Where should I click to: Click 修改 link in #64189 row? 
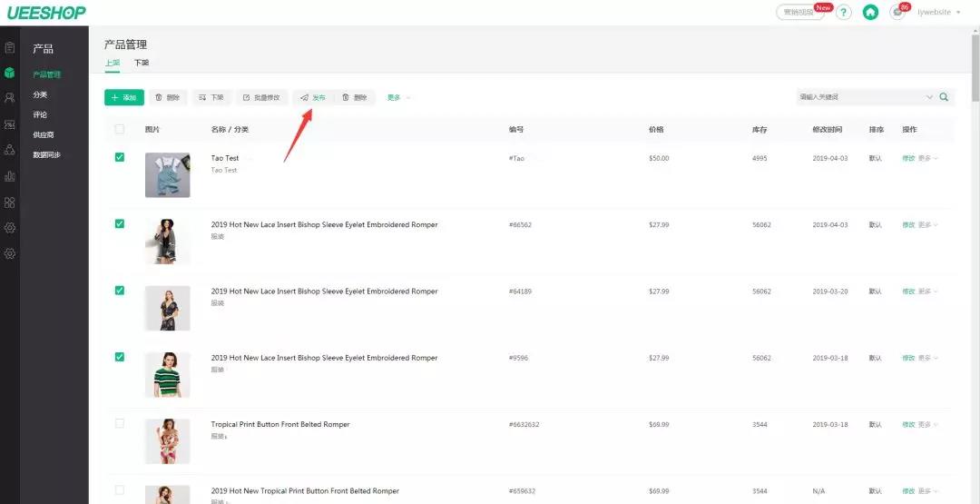pyautogui.click(x=908, y=292)
